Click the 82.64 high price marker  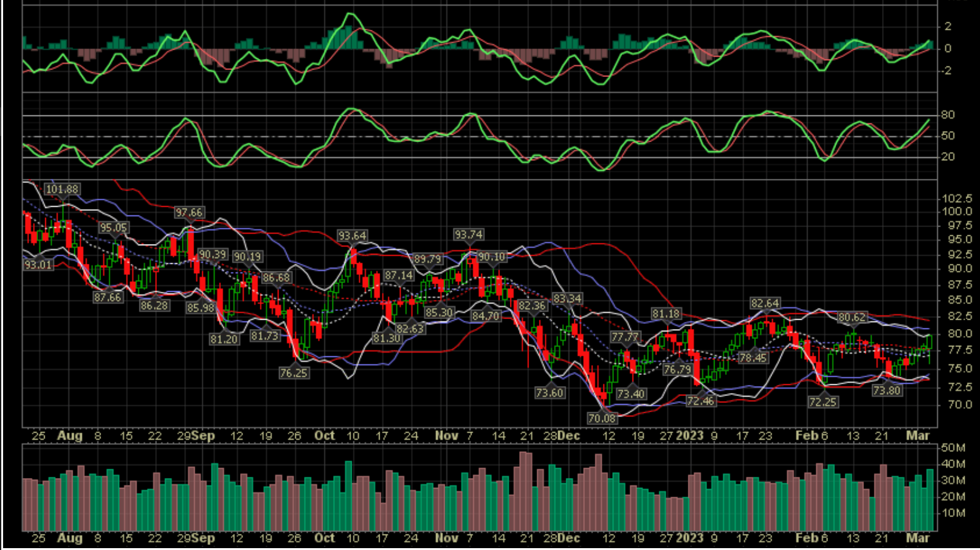tap(765, 303)
